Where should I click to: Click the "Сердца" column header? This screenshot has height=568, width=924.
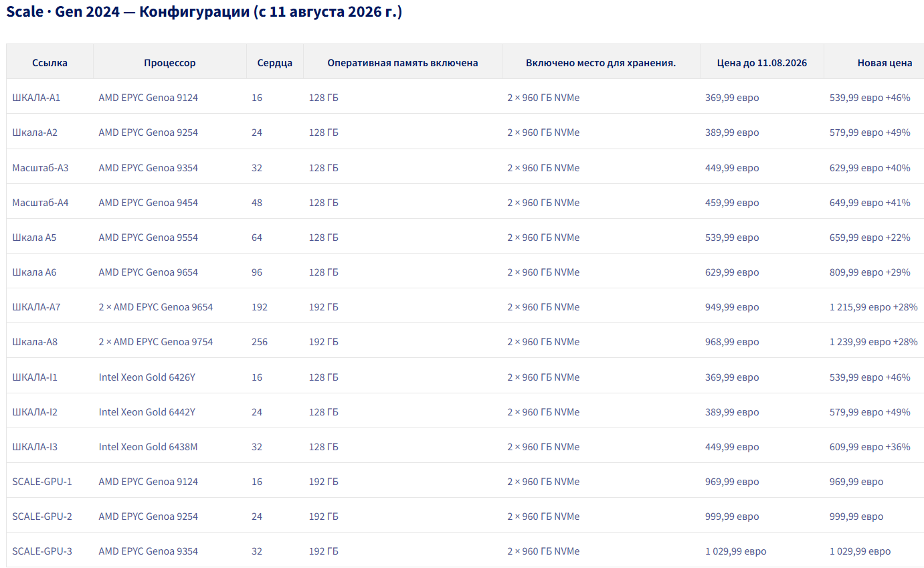tap(275, 63)
